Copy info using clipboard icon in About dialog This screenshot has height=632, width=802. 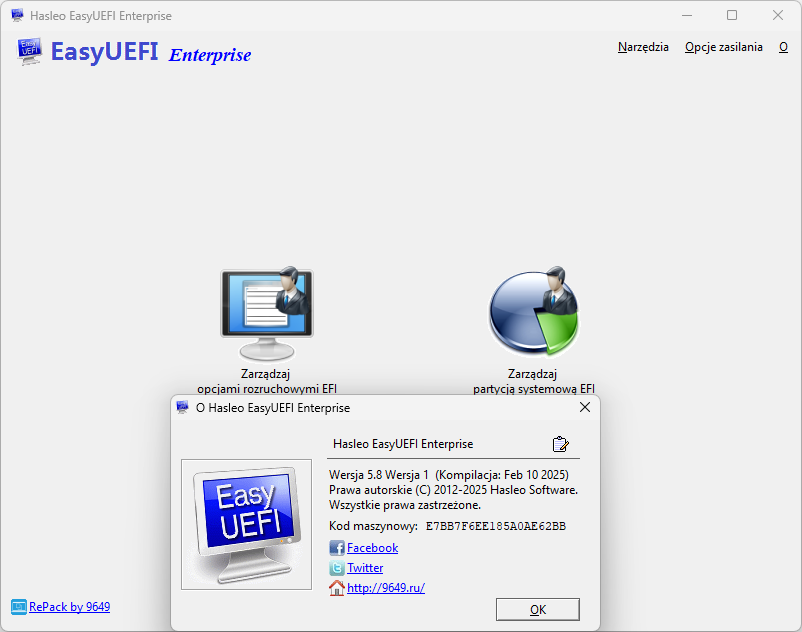(561, 444)
